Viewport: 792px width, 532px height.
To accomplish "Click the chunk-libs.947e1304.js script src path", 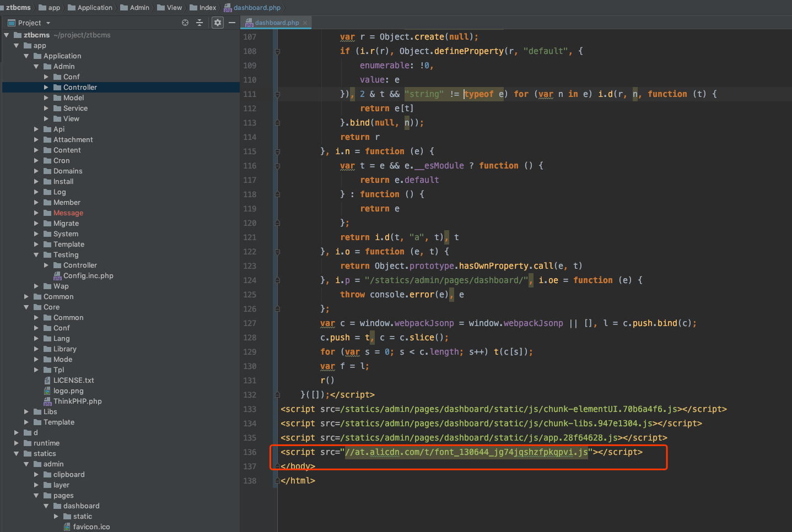I will click(x=497, y=424).
